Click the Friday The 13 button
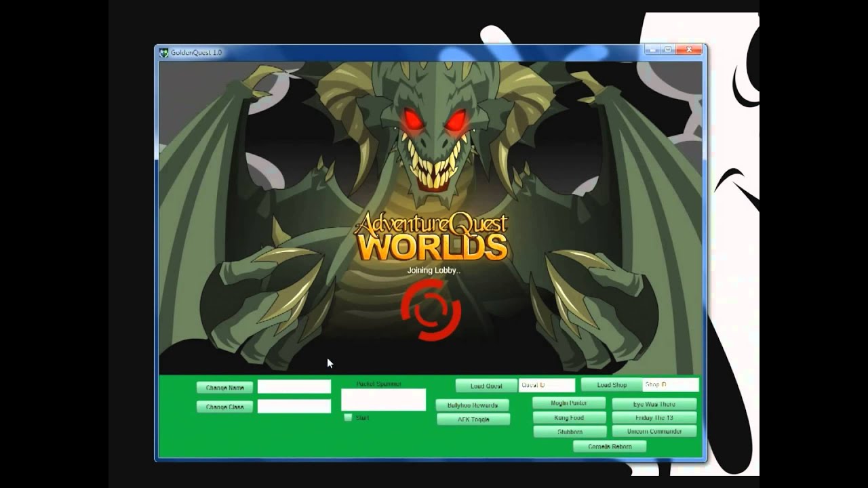The image size is (868, 488). [x=654, y=418]
